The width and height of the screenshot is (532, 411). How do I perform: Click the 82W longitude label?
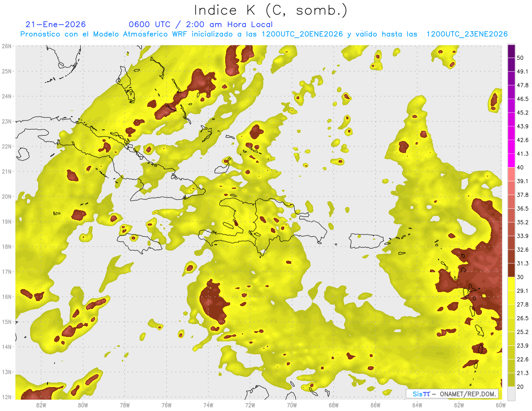tap(41, 405)
